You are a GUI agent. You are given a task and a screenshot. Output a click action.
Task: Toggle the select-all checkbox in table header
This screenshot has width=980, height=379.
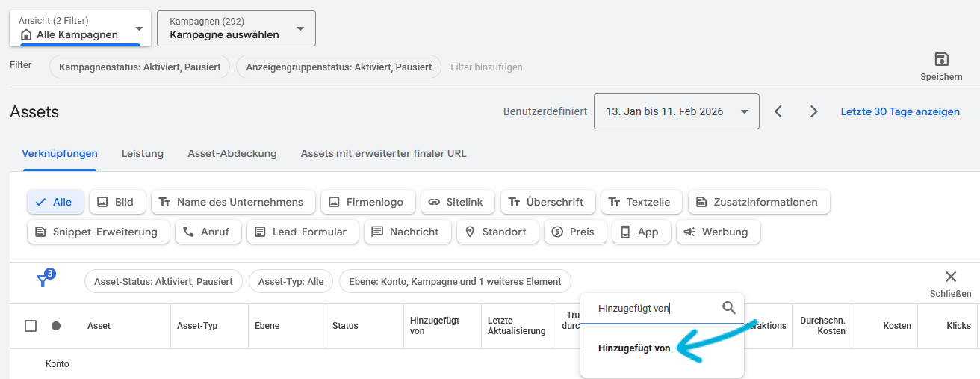[31, 326]
